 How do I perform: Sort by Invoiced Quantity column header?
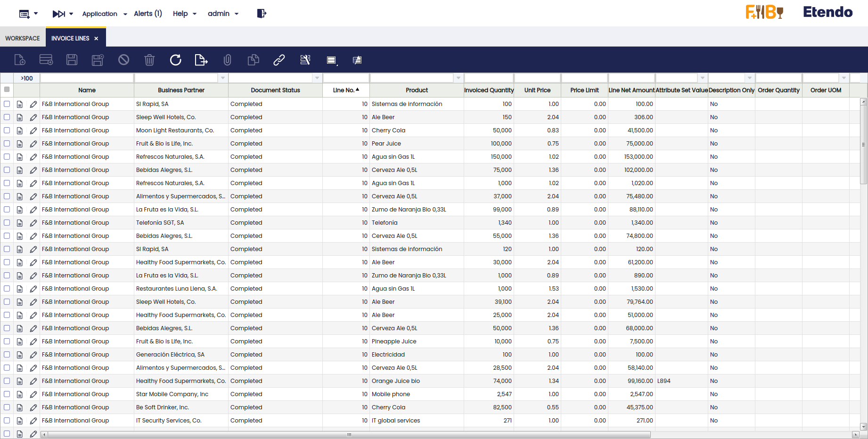click(489, 90)
